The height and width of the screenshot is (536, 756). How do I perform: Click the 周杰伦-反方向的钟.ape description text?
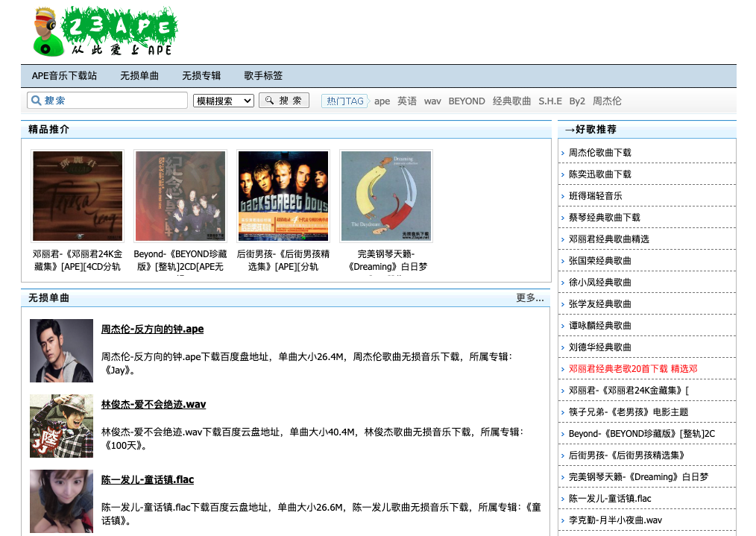coord(307,364)
